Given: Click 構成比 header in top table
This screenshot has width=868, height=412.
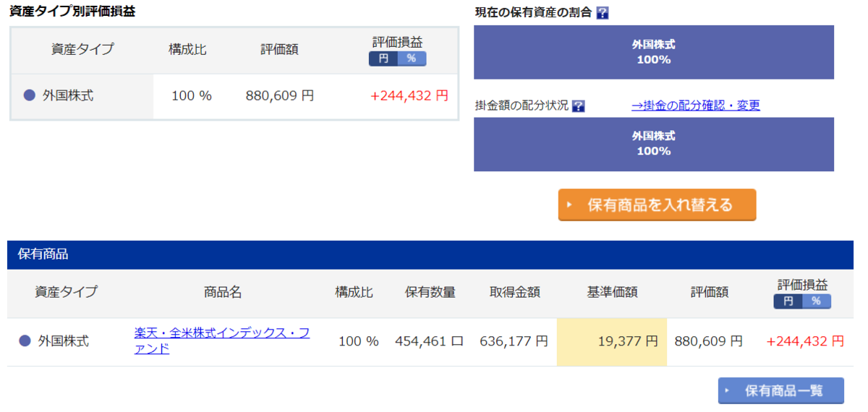Looking at the screenshot, I should (x=187, y=49).
